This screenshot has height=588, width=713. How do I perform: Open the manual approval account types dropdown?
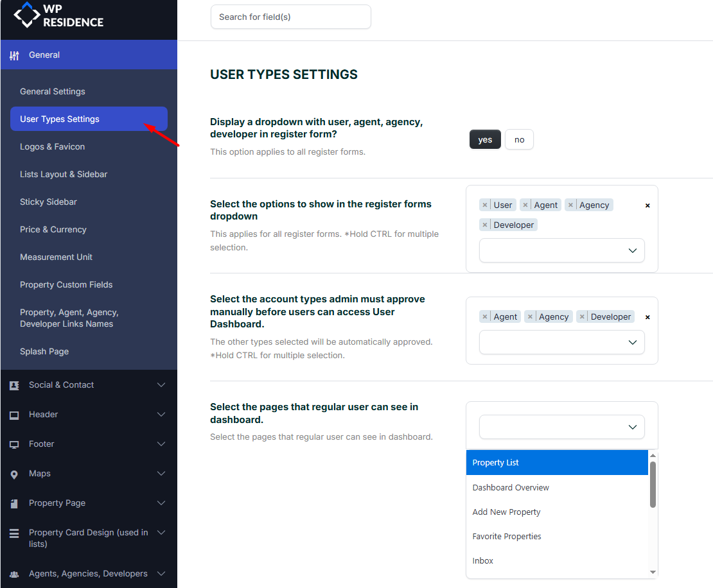[561, 343]
